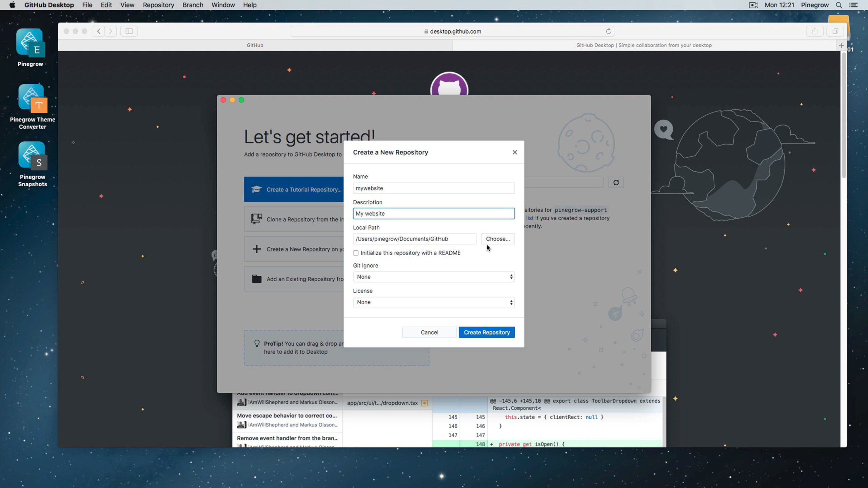Click the Create Repository button
The width and height of the screenshot is (868, 488).
(x=487, y=332)
